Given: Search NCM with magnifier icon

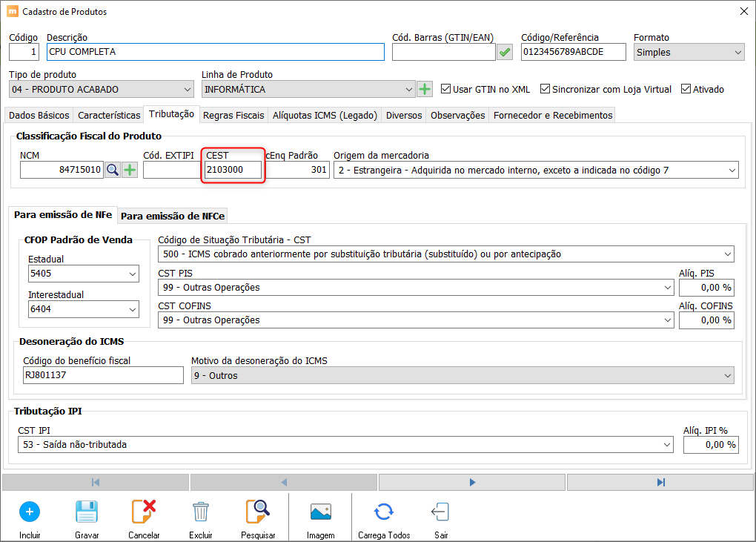Looking at the screenshot, I should [x=113, y=170].
